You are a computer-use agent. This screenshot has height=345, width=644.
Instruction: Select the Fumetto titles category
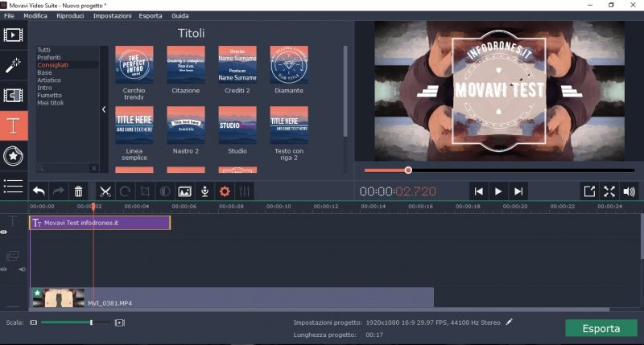[x=49, y=95]
